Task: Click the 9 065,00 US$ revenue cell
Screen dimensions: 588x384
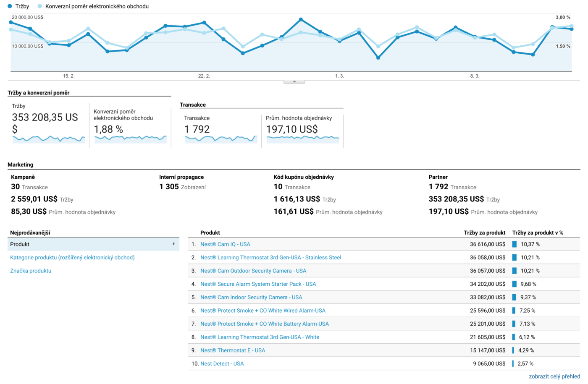Action: (489, 364)
